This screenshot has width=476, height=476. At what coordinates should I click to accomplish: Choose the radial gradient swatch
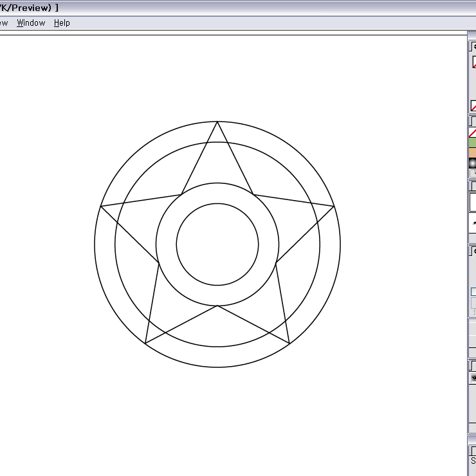(473, 163)
